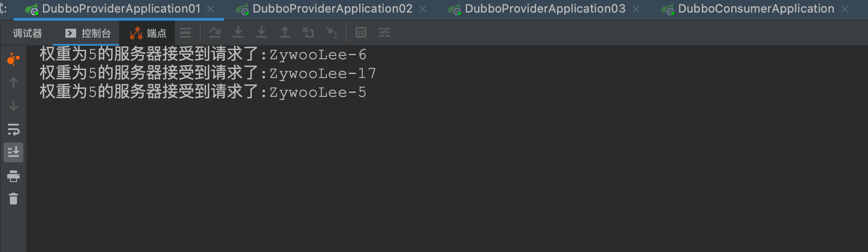Click the orange rerun icon in sidebar
The width and height of the screenshot is (868, 252).
(x=13, y=59)
